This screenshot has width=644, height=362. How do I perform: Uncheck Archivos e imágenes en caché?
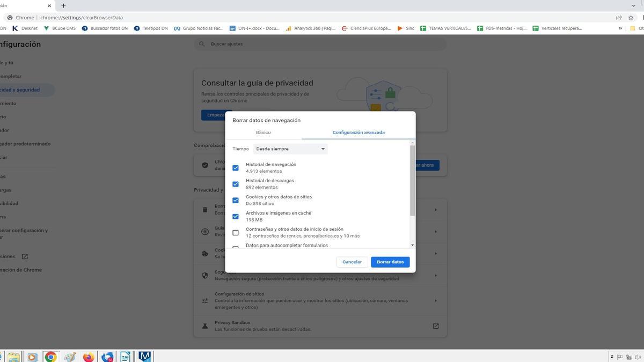click(x=236, y=217)
